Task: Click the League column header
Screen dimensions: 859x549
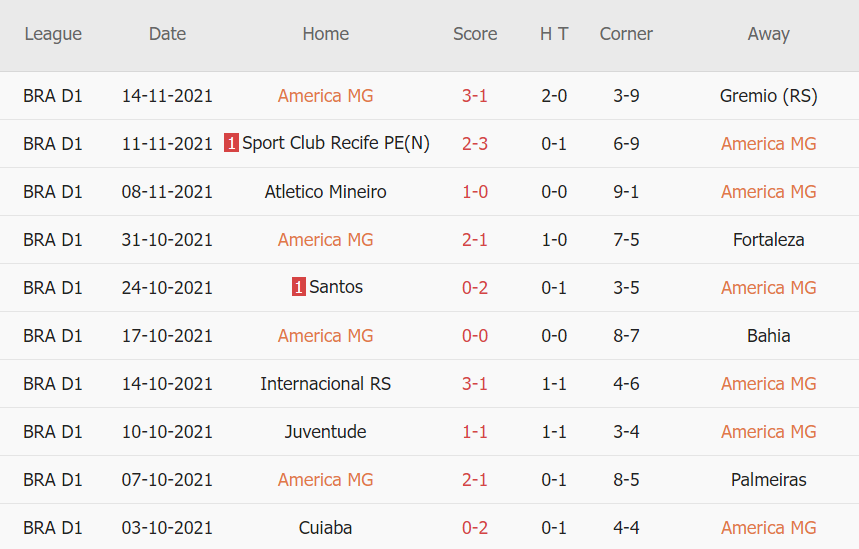Action: (x=53, y=34)
